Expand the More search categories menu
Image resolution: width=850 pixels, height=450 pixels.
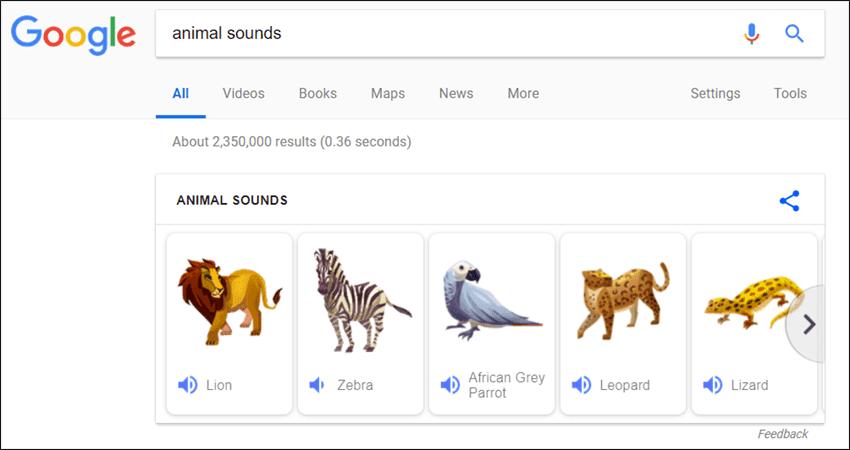tap(523, 94)
